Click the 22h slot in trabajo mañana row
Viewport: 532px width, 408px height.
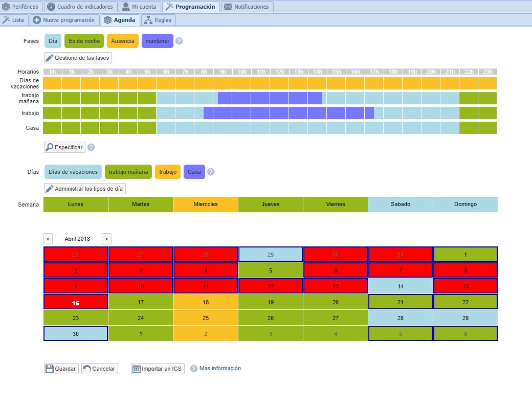469,98
